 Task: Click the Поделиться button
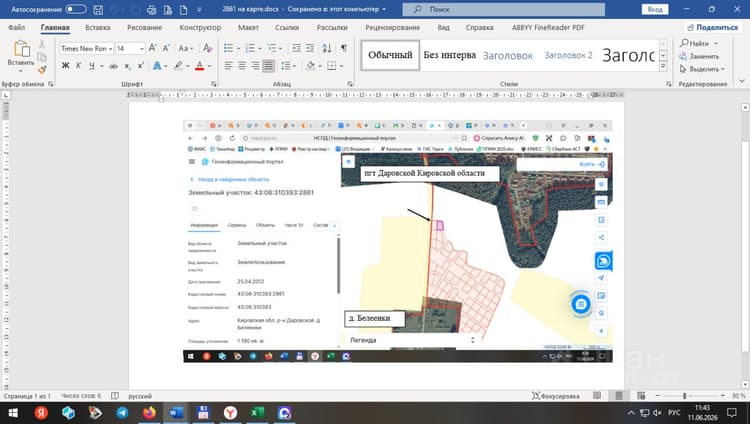(x=712, y=28)
